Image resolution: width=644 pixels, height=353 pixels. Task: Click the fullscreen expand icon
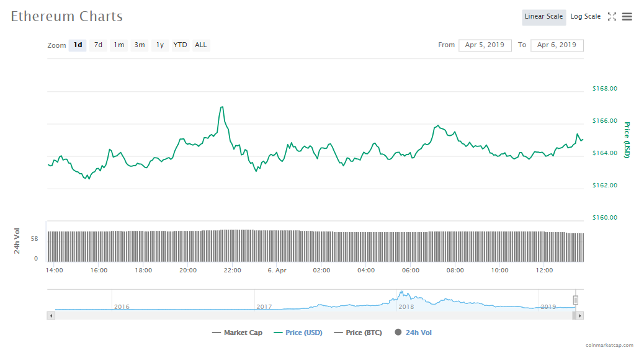pyautogui.click(x=612, y=17)
